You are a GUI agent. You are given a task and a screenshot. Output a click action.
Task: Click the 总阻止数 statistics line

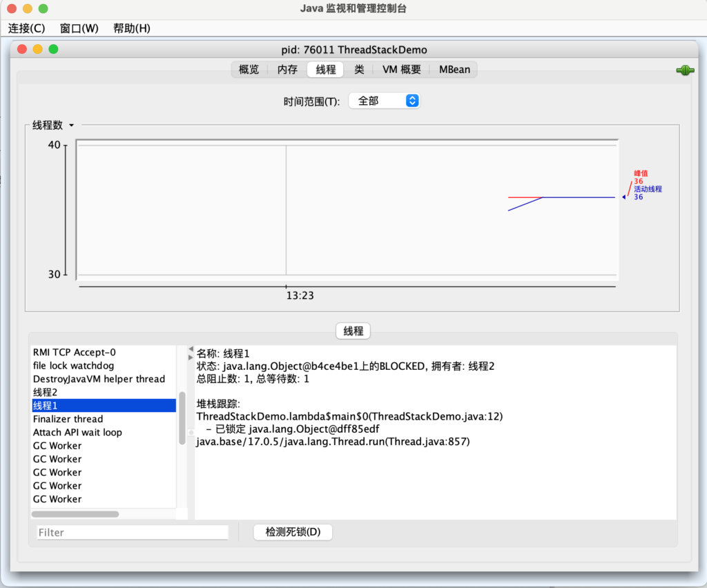click(253, 379)
